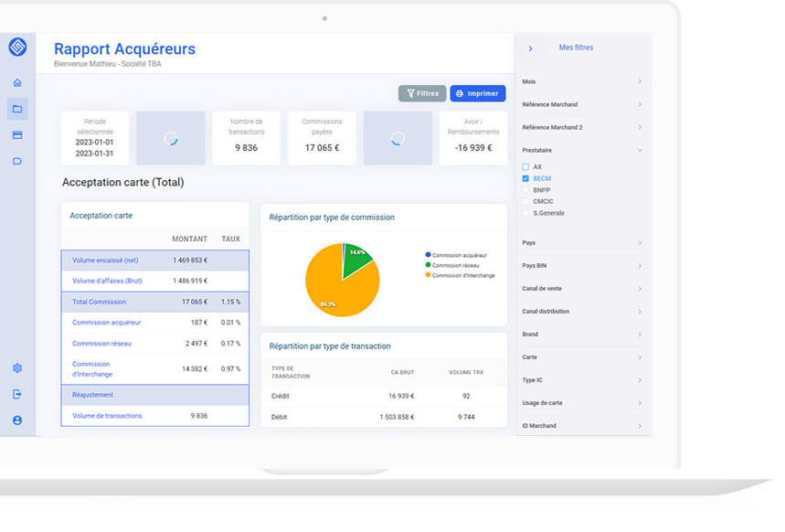
Task: Click the Imprimer button
Action: 478,93
